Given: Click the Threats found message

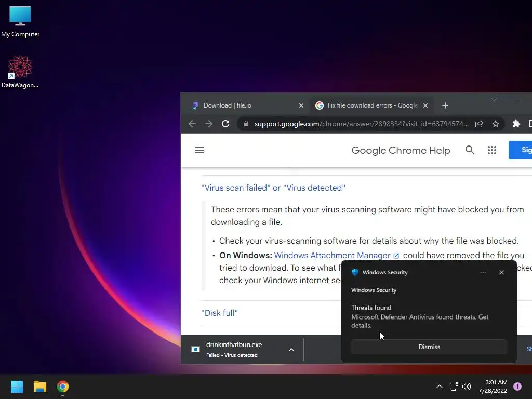Looking at the screenshot, I should point(420,316).
